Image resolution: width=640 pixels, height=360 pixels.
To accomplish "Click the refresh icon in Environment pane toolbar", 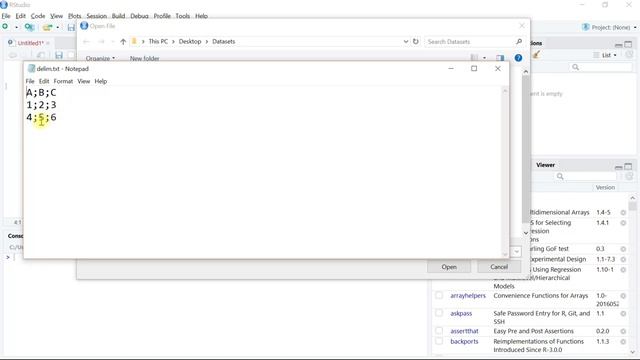I will click(629, 55).
